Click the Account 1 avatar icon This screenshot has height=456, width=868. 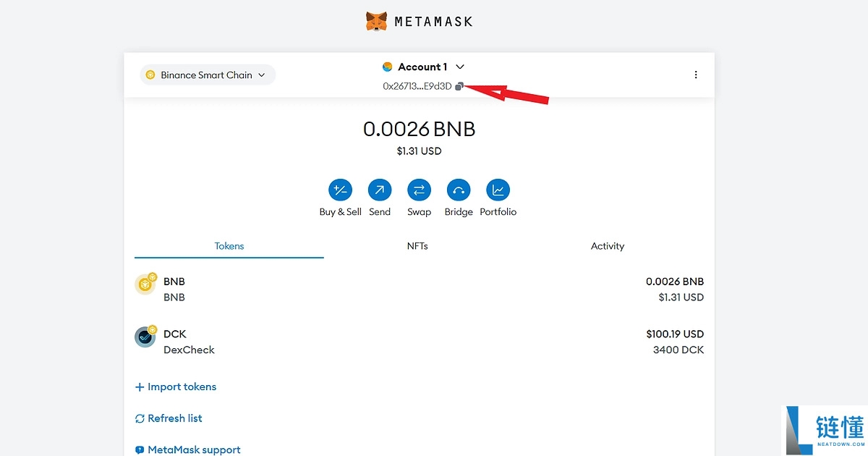(x=387, y=67)
